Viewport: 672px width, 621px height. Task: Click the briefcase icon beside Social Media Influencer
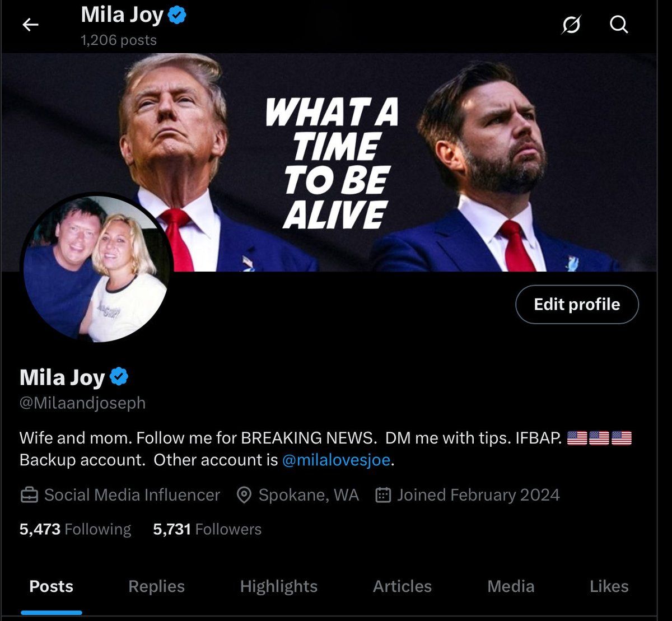coord(29,495)
